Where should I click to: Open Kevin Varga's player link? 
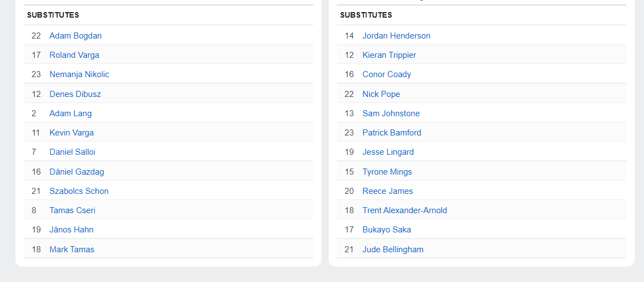click(x=72, y=133)
